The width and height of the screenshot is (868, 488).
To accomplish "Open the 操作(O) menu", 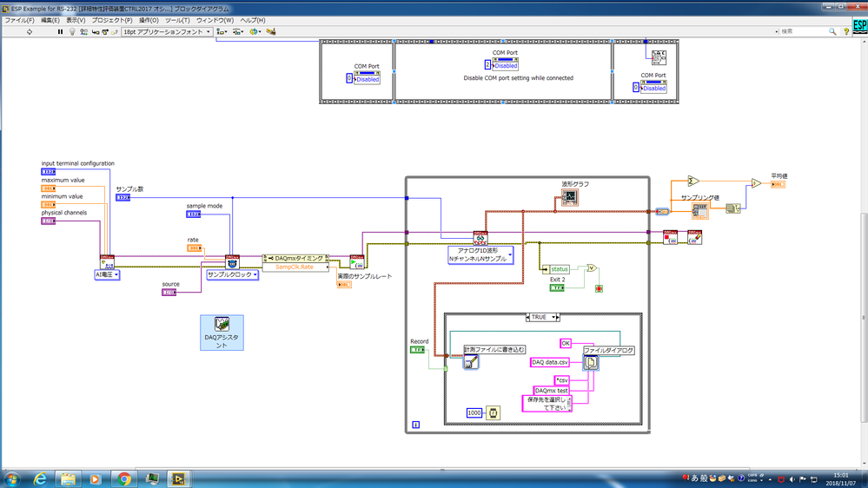I will [x=149, y=20].
